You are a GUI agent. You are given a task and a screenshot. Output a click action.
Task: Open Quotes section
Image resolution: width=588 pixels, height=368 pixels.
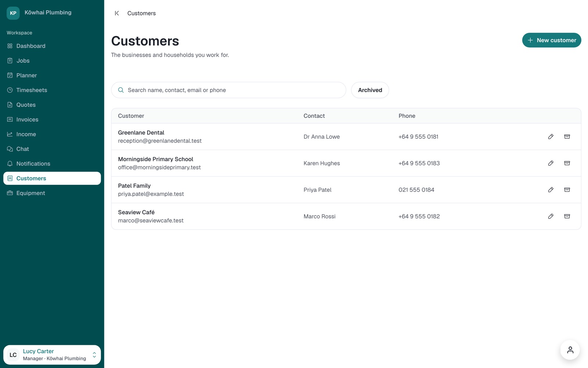[x=52, y=105]
